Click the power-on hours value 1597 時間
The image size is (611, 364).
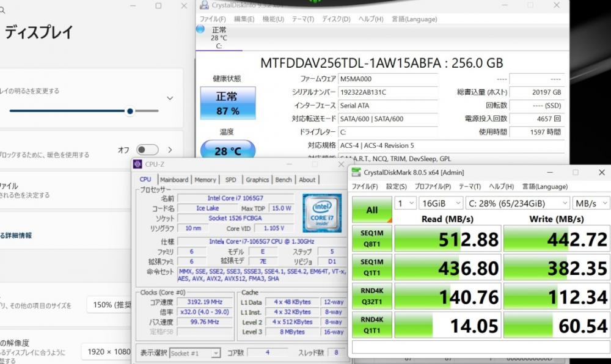click(x=536, y=132)
